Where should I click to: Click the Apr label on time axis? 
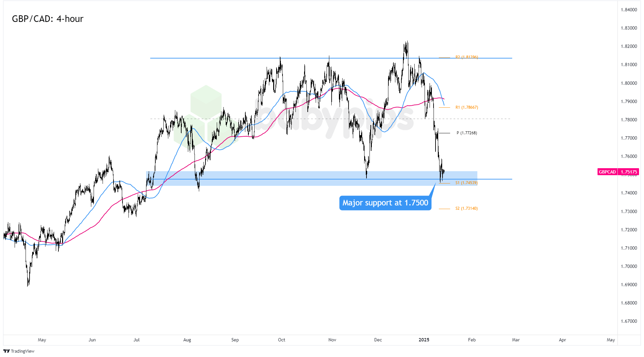point(562,340)
